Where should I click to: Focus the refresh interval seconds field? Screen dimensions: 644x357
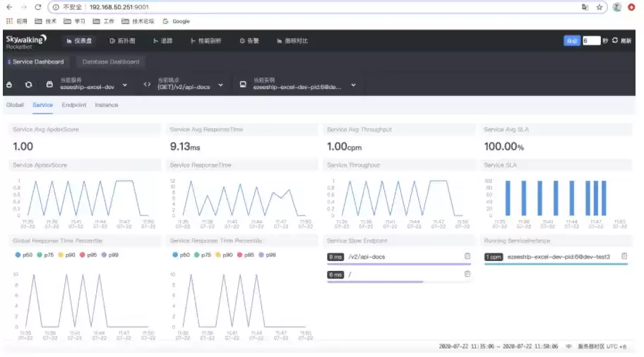[x=591, y=41]
